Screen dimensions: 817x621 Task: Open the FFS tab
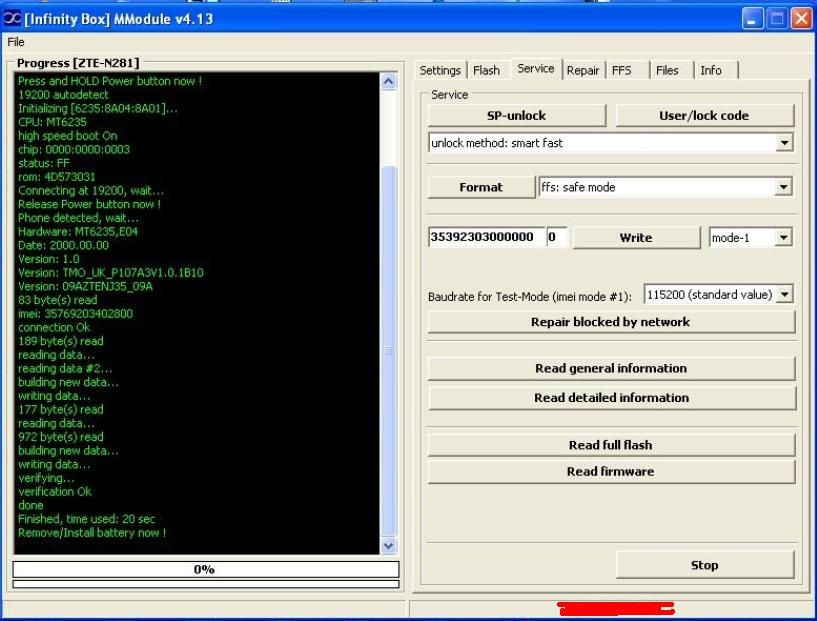pyautogui.click(x=622, y=70)
